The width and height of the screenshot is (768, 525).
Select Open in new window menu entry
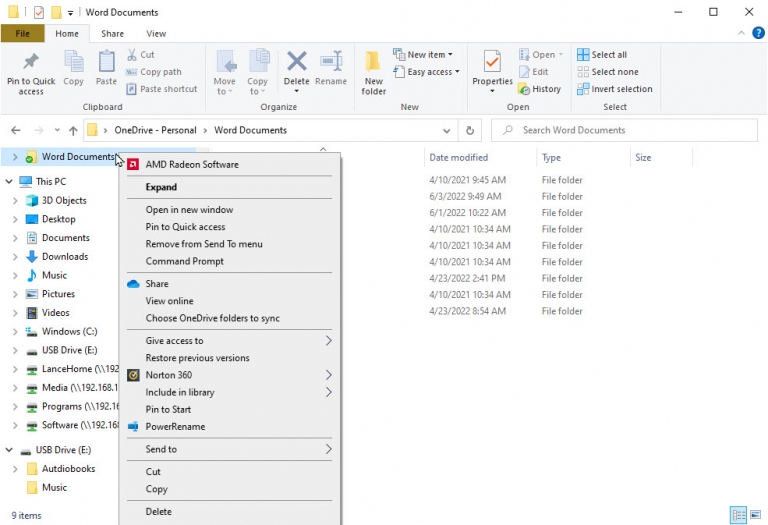pyautogui.click(x=189, y=210)
